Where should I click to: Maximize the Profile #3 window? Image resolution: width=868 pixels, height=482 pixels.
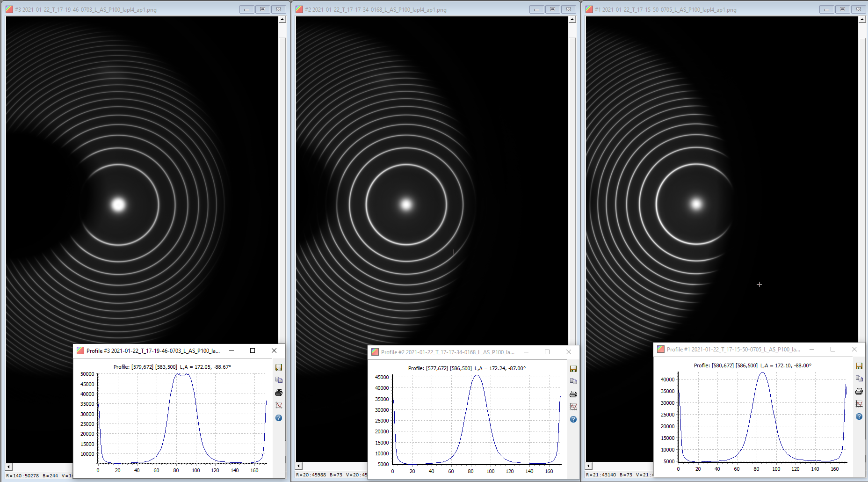click(x=253, y=351)
